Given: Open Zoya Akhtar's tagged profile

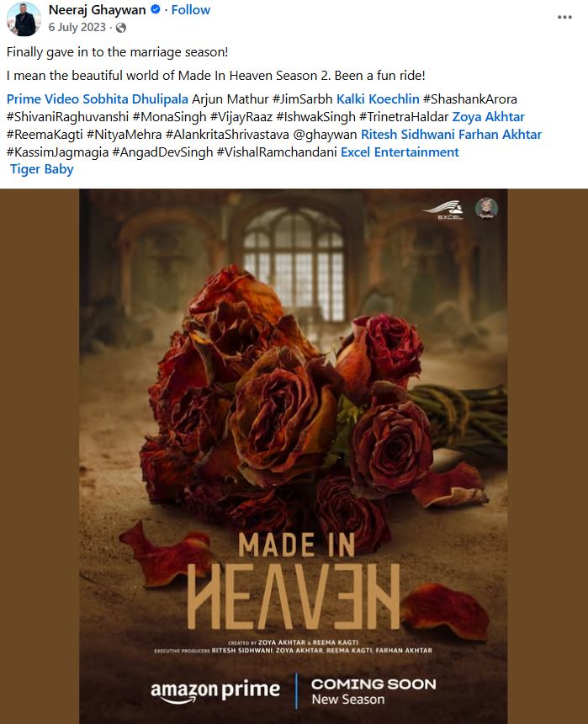Looking at the screenshot, I should click(488, 116).
